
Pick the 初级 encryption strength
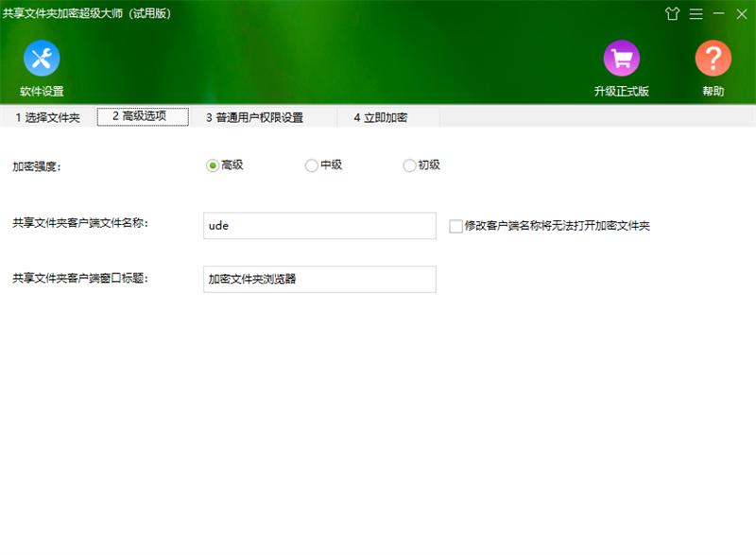tap(409, 165)
